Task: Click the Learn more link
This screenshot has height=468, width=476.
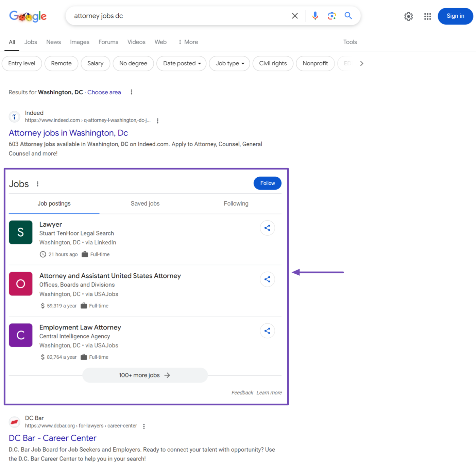Action: pyautogui.click(x=269, y=393)
